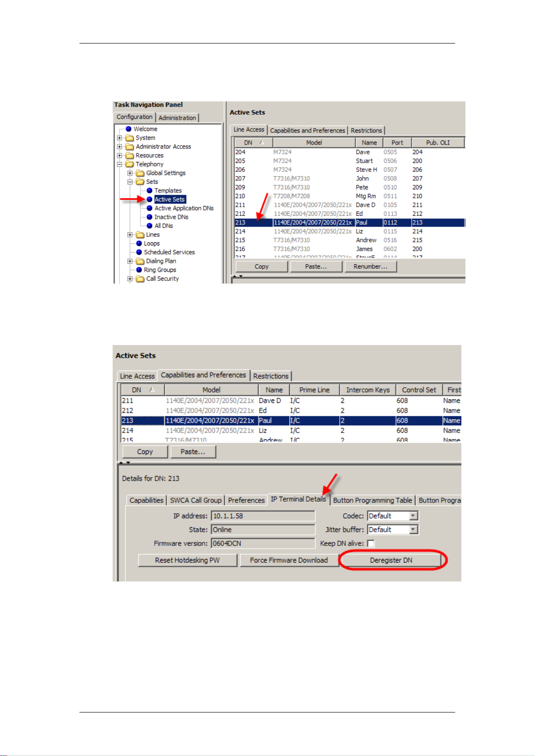The height and width of the screenshot is (756, 535).
Task: Expand the Dialing Plan folder
Action: pos(130,261)
